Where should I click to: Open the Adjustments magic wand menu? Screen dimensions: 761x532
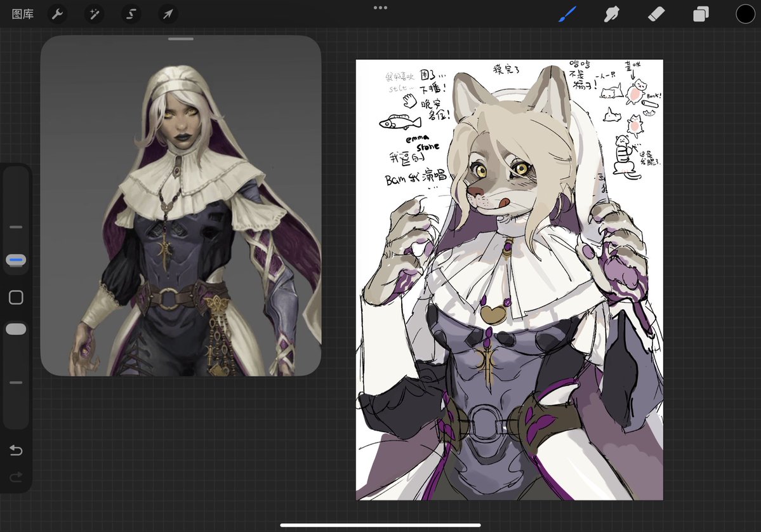click(94, 14)
